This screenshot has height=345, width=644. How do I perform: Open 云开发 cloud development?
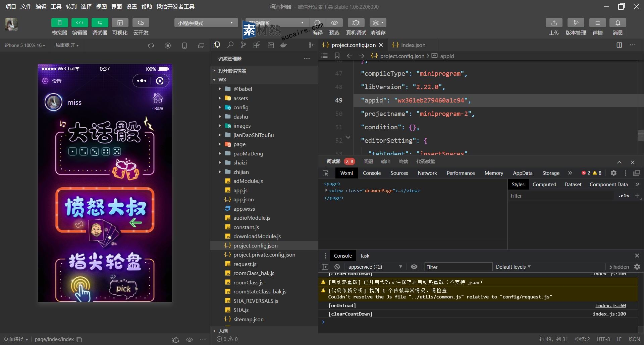141,23
